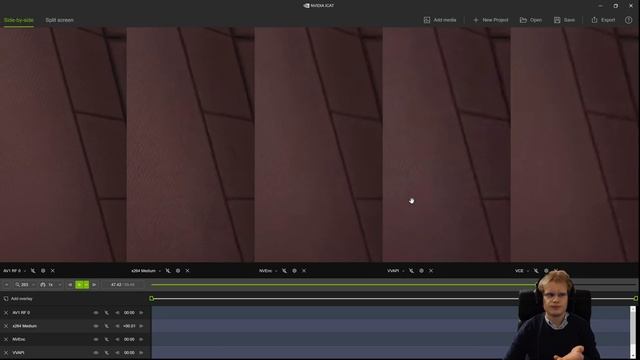The width and height of the screenshot is (640, 360).
Task: Close the VVAPI video pane
Action: [431, 271]
